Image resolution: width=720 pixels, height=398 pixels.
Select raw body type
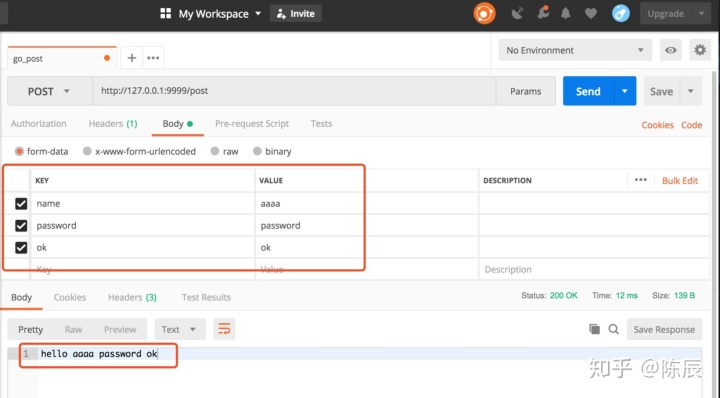(x=214, y=151)
